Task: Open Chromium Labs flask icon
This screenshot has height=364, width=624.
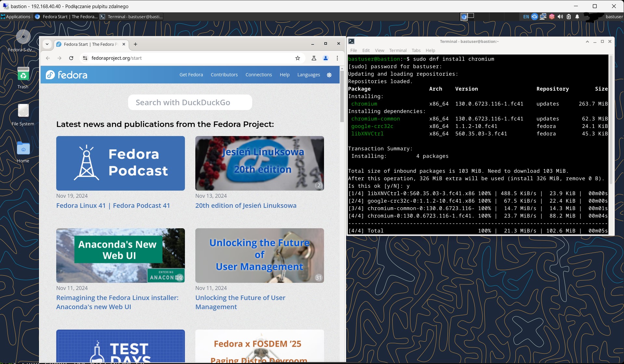Action: [314, 58]
